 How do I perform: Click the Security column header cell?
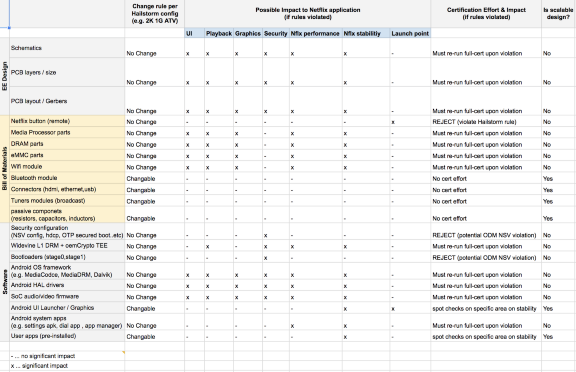point(276,33)
